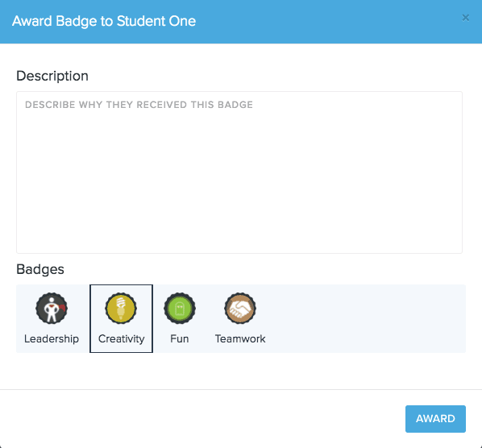Select the Leadership superhero badge icon

point(52,308)
